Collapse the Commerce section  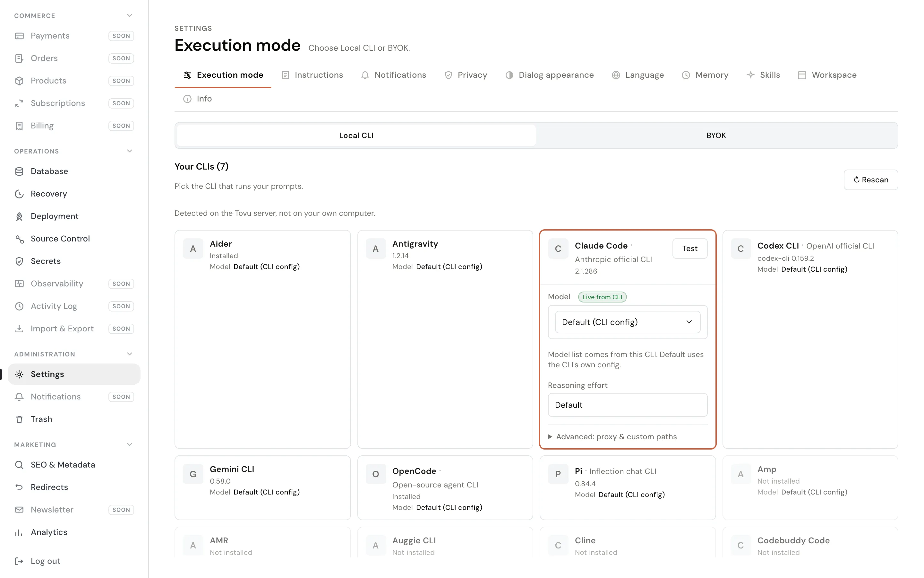coord(129,16)
